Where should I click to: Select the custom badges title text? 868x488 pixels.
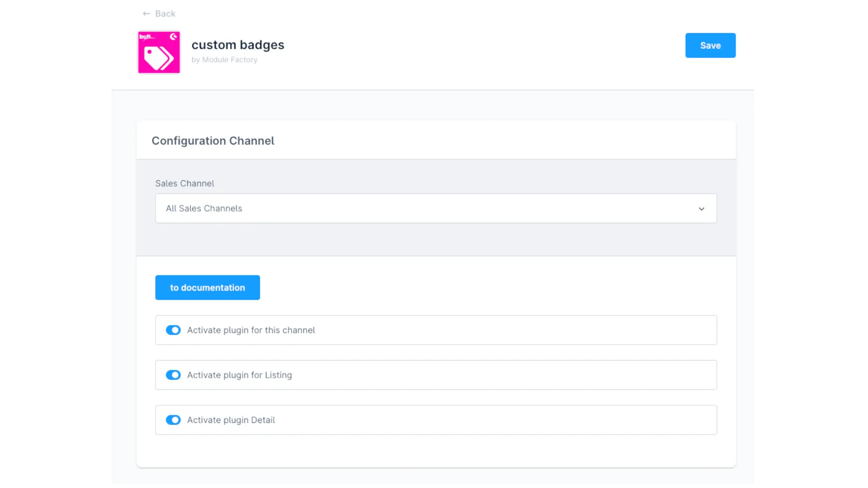click(238, 45)
